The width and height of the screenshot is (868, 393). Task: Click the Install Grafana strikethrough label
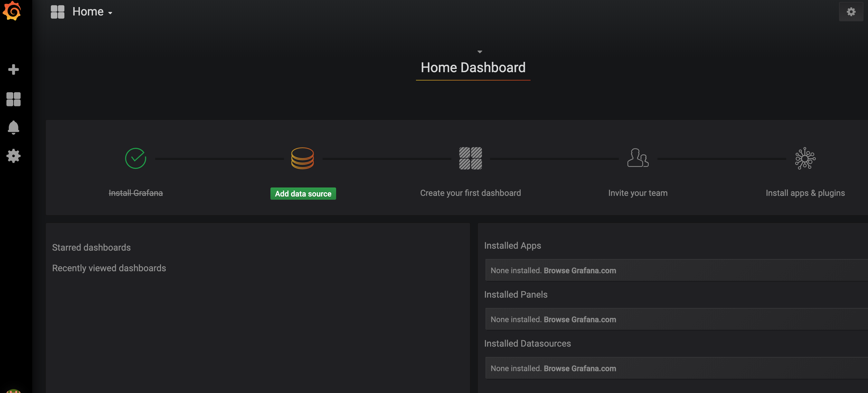coord(136,193)
